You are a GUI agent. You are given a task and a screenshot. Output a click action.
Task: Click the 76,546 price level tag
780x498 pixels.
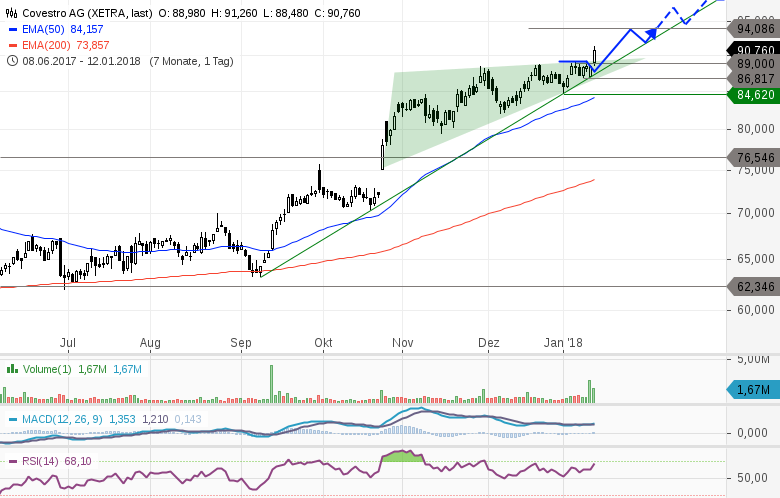[x=753, y=158]
